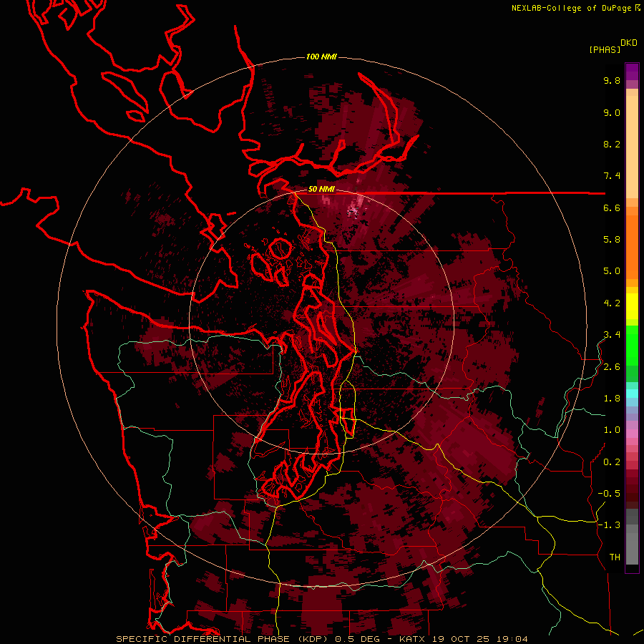Viewport: 644px width, 644px height.
Task: Click the 9.8 legend value
Action: [x=612, y=80]
